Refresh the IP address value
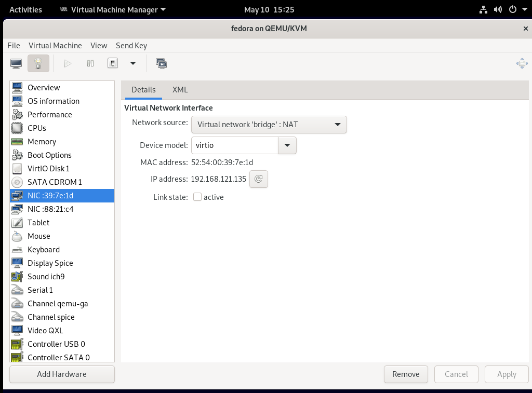The height and width of the screenshot is (393, 532). click(x=258, y=179)
